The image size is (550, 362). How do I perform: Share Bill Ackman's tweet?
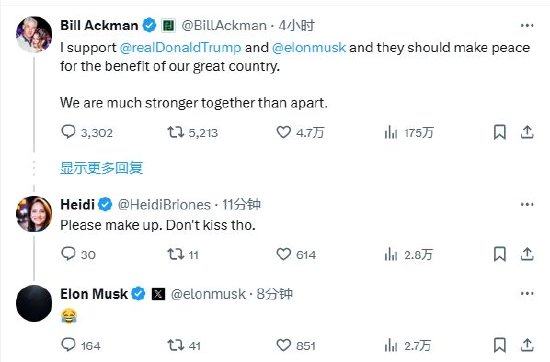pos(527,132)
